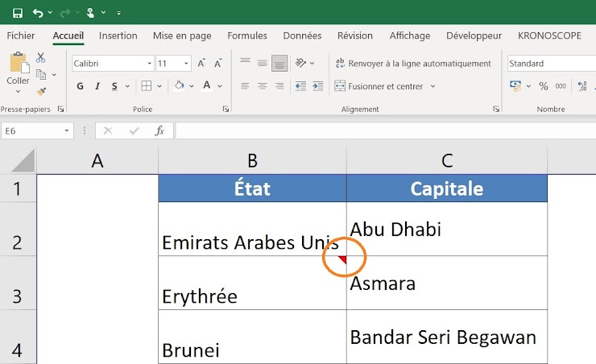Increase indent of cell content

(x=317, y=86)
